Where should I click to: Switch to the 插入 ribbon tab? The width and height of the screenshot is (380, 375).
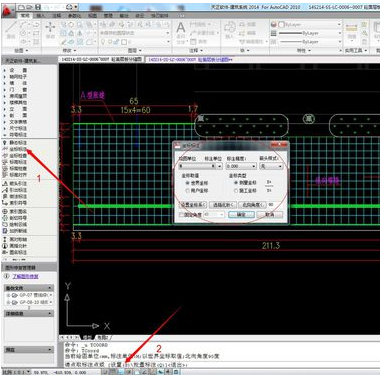coord(41,15)
